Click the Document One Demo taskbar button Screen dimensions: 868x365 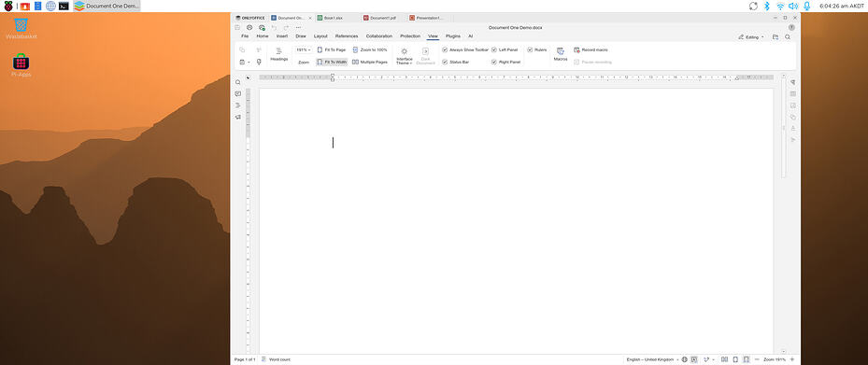(x=107, y=7)
